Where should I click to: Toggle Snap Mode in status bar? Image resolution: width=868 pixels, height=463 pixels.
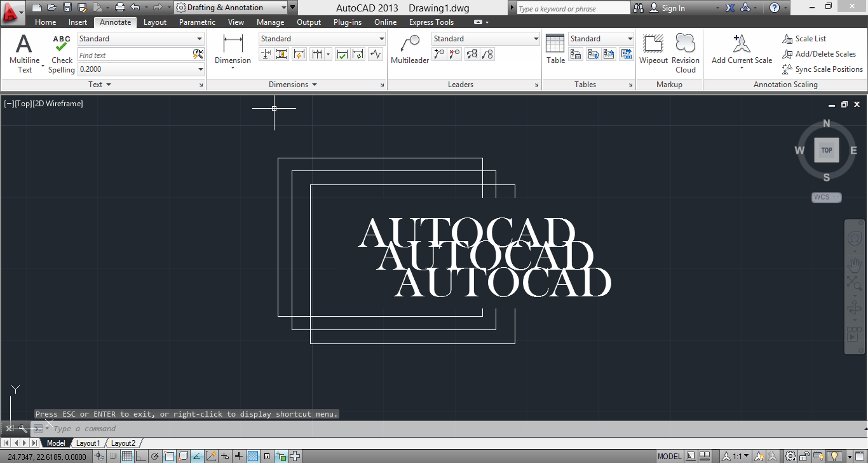pos(113,456)
